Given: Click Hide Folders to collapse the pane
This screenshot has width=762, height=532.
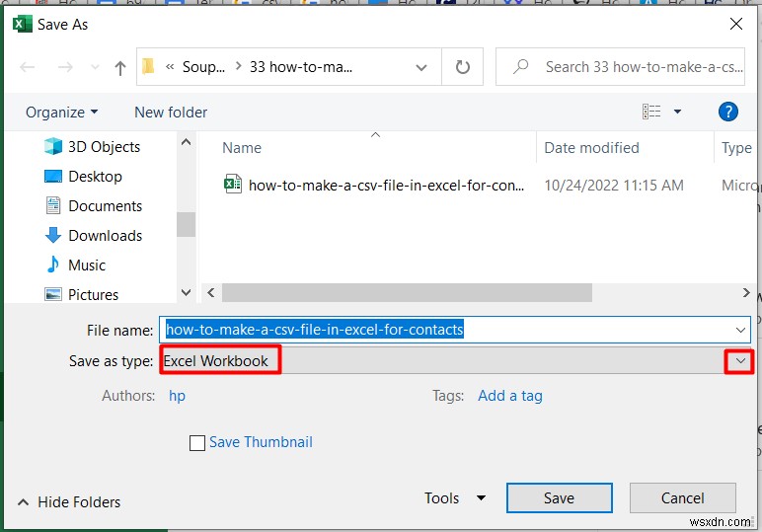Looking at the screenshot, I should click(69, 501).
